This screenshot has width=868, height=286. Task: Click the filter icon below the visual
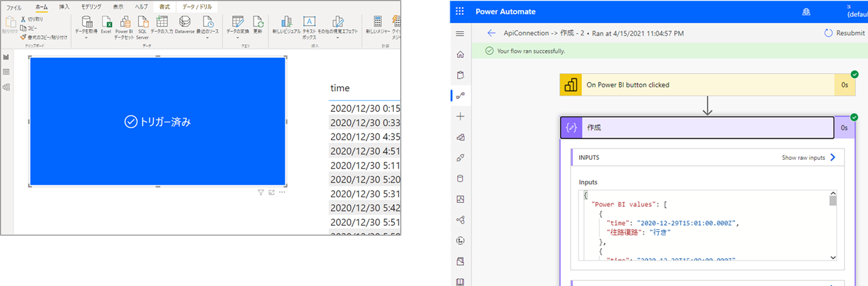260,192
